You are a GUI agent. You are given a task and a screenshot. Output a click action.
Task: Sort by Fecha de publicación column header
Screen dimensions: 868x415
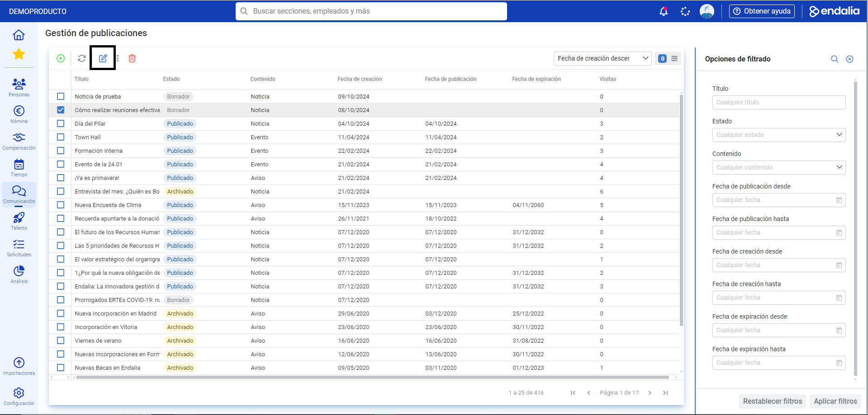coord(451,79)
